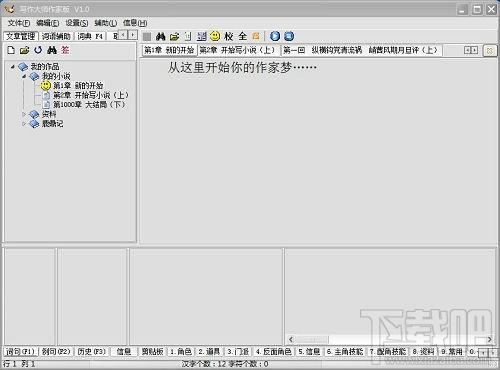
Task: Collapse the 我的作品 tree node
Action: (x=12, y=67)
